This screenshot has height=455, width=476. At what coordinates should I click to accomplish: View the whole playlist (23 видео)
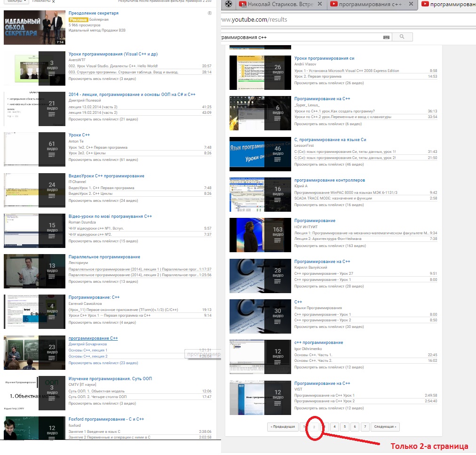[103, 363]
